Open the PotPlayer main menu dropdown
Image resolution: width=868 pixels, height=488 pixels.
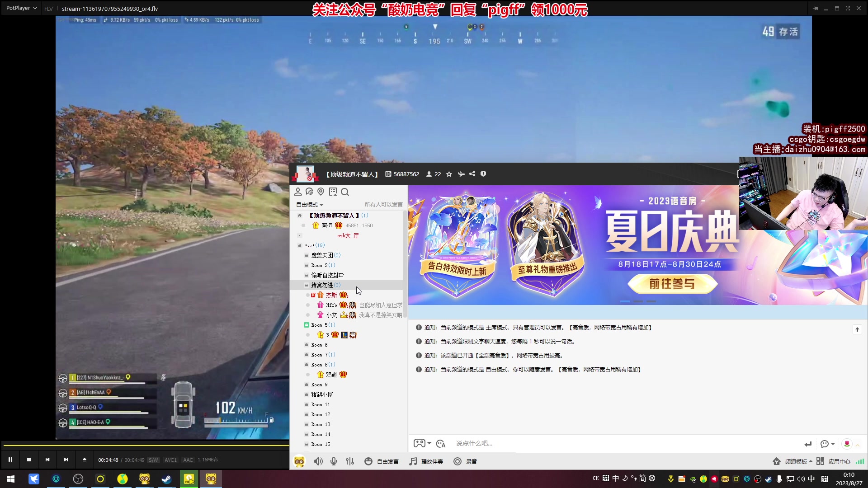(21, 8)
